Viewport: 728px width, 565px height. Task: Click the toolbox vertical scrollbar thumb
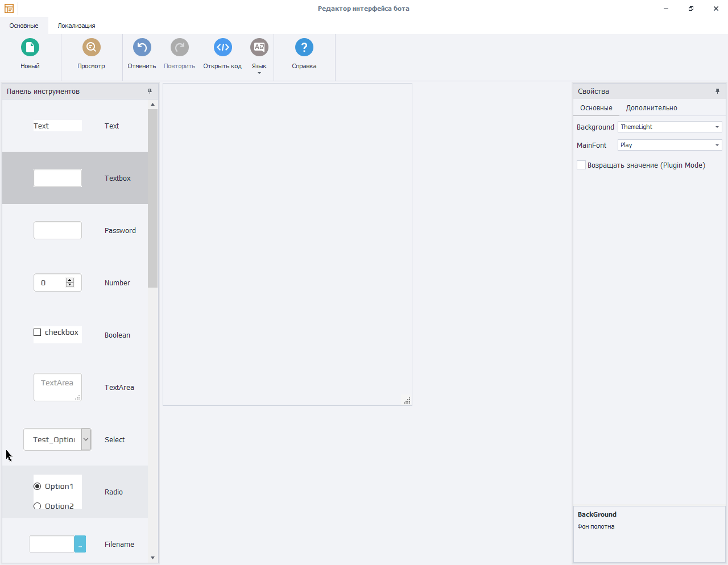point(152,198)
